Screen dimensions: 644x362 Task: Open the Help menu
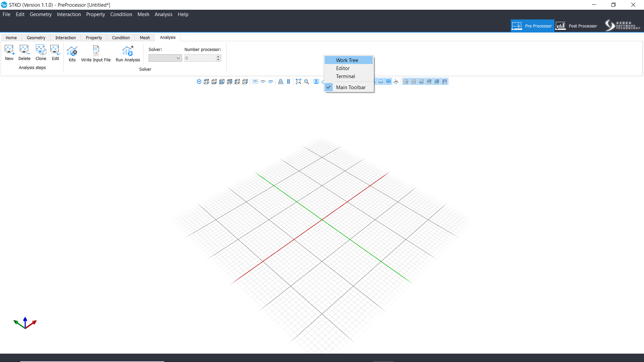point(183,14)
